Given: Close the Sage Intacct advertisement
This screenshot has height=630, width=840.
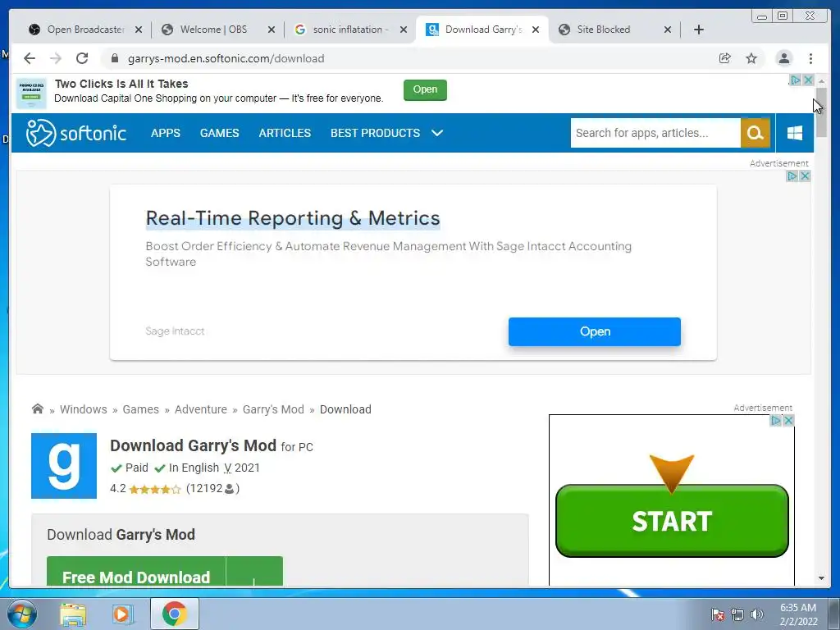Looking at the screenshot, I should [805, 176].
